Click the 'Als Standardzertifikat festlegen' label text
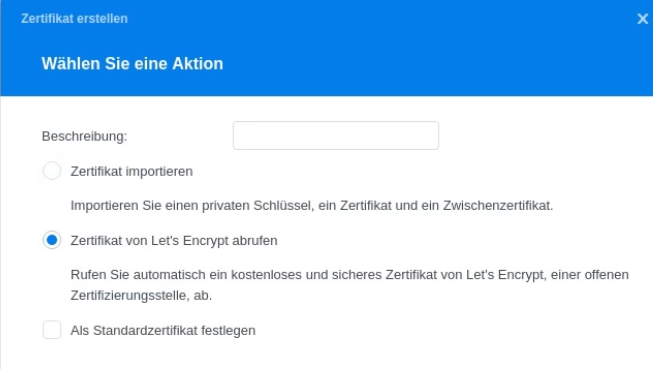 click(x=163, y=330)
